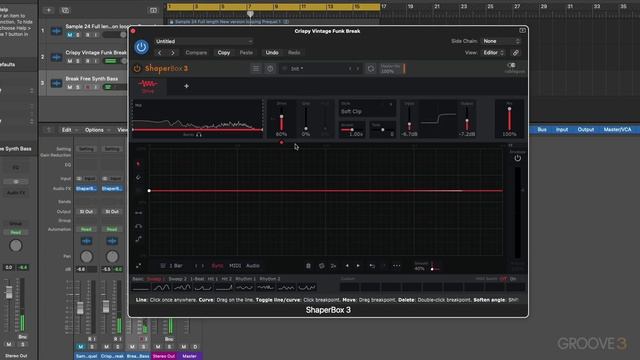
Task: Click the Copy button in plugin header
Action: click(224, 53)
